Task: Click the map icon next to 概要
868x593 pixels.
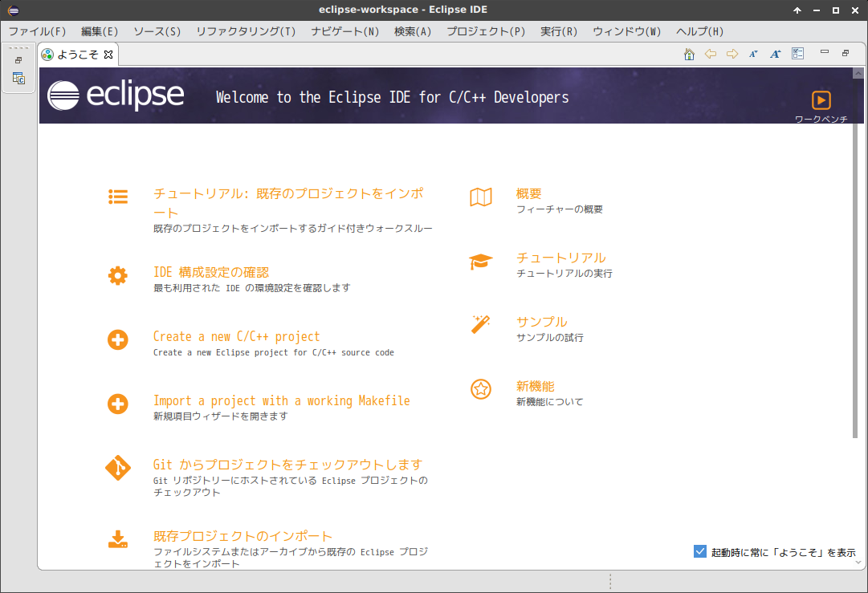Action: tap(481, 197)
